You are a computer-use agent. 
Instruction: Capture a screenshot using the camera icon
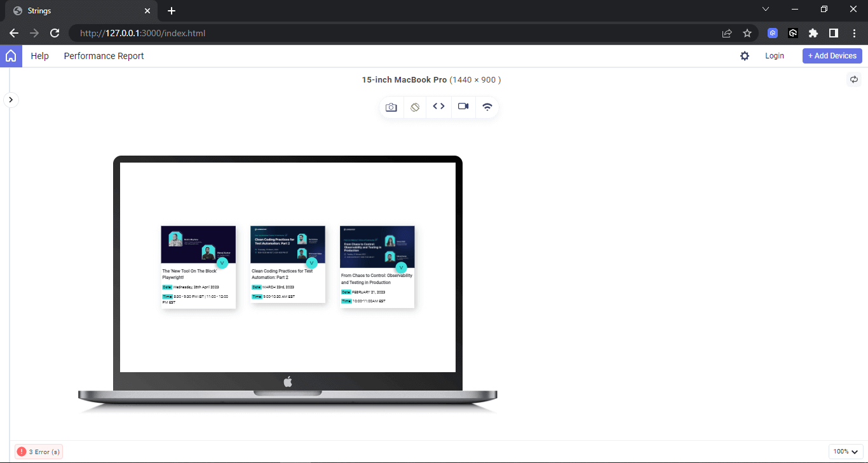[x=391, y=107]
